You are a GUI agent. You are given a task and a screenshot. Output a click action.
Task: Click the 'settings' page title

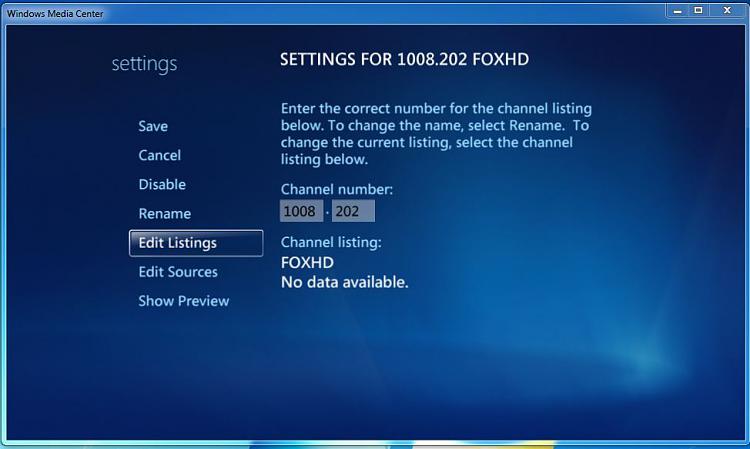pyautogui.click(x=144, y=64)
